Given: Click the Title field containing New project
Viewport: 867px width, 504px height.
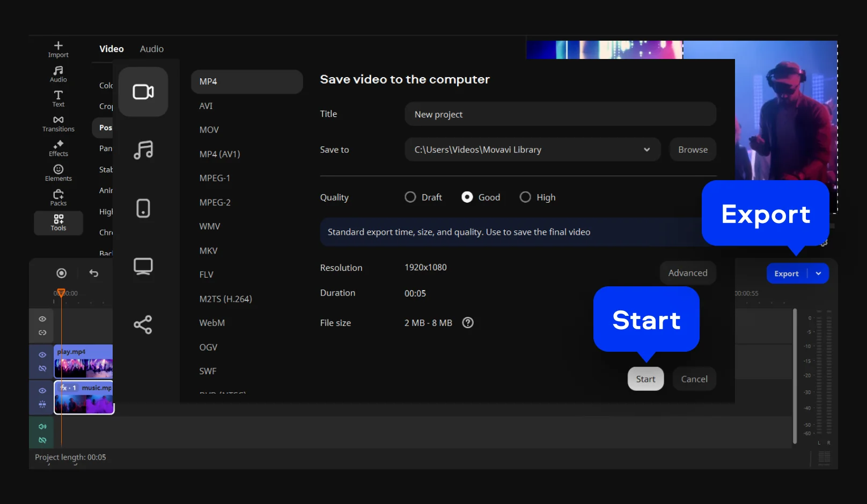Looking at the screenshot, I should [560, 114].
